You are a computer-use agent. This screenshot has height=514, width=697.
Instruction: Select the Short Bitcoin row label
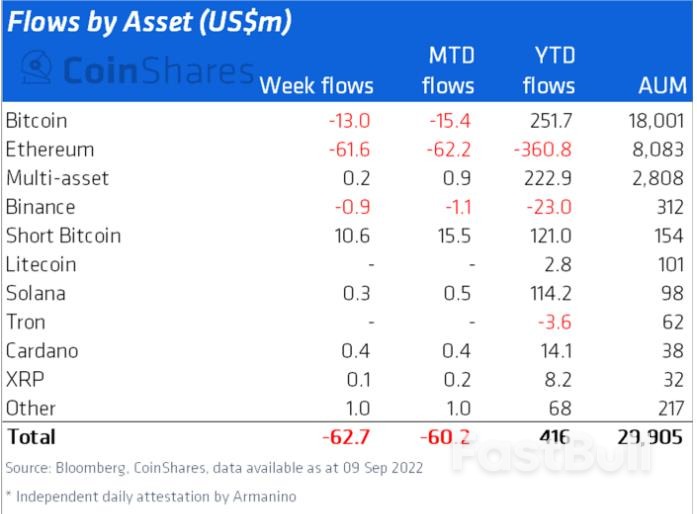click(63, 236)
